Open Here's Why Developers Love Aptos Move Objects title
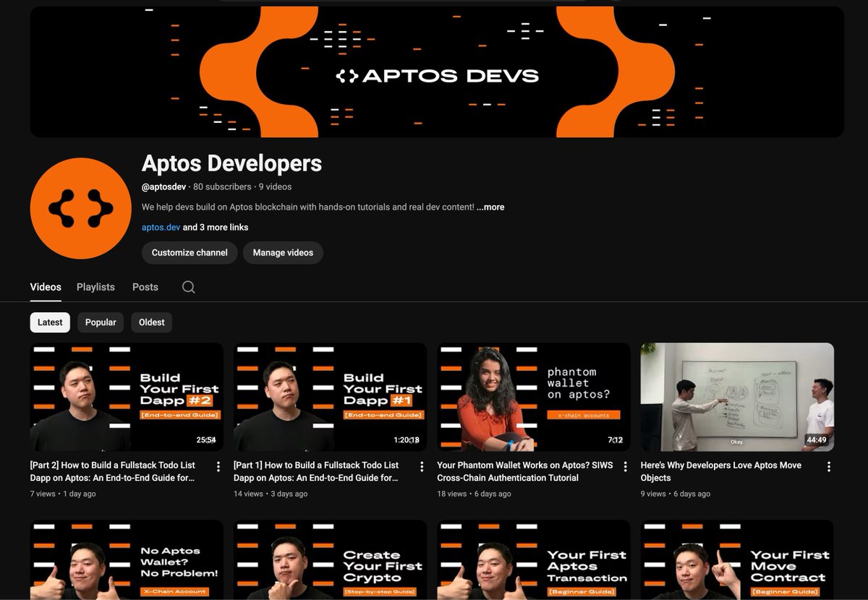Image resolution: width=868 pixels, height=600 pixels. [x=721, y=471]
